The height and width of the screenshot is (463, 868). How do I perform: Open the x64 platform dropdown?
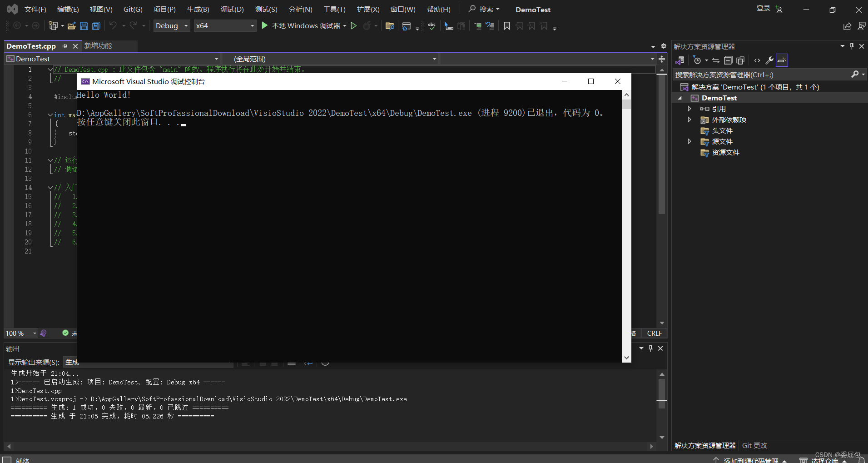click(225, 25)
